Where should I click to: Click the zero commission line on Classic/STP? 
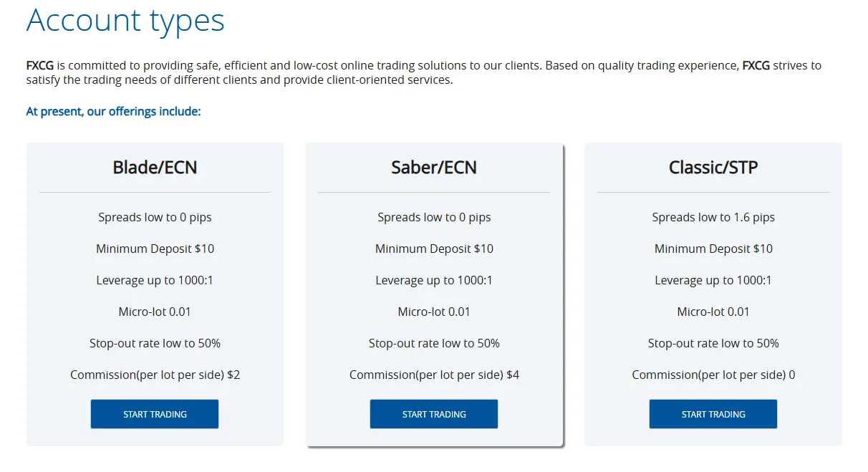click(x=713, y=375)
